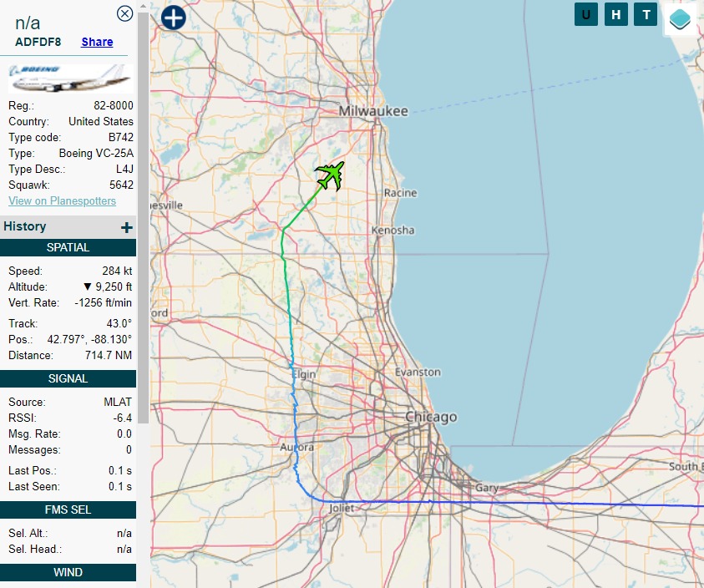Click the vertical rate -1256 ft/min
This screenshot has width=704, height=588.
pos(104,302)
